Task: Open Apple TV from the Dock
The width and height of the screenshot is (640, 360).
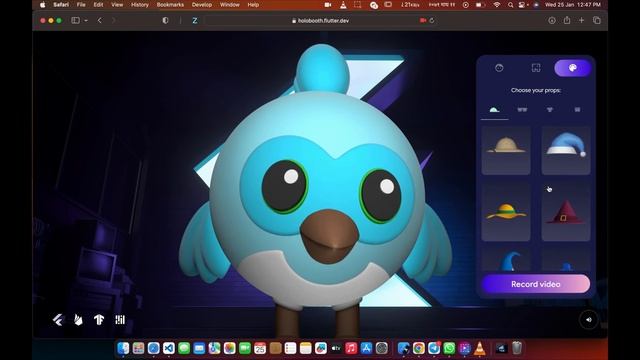Action: pyautogui.click(x=336, y=348)
